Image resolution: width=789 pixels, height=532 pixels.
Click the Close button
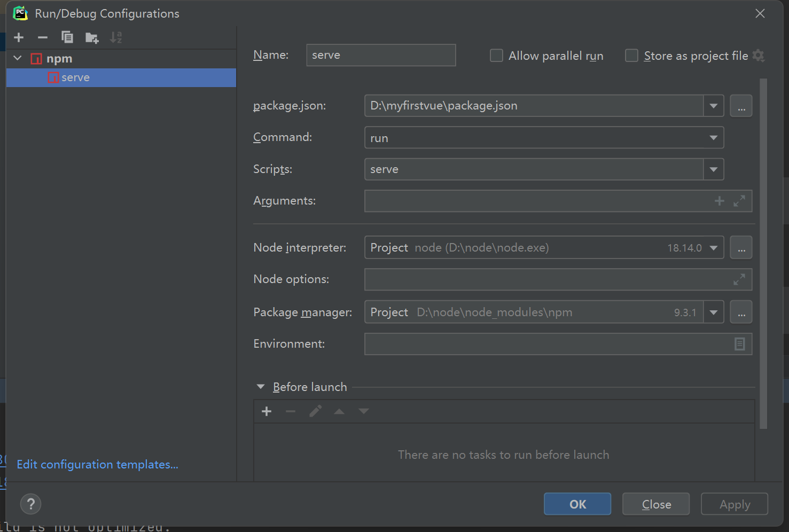coord(656,504)
